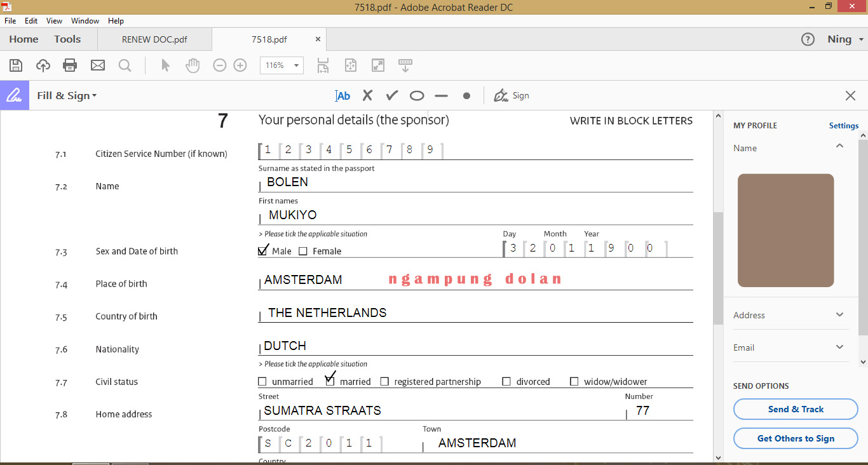Expand the Address profile section
The width and height of the screenshot is (868, 465).
tap(839, 314)
